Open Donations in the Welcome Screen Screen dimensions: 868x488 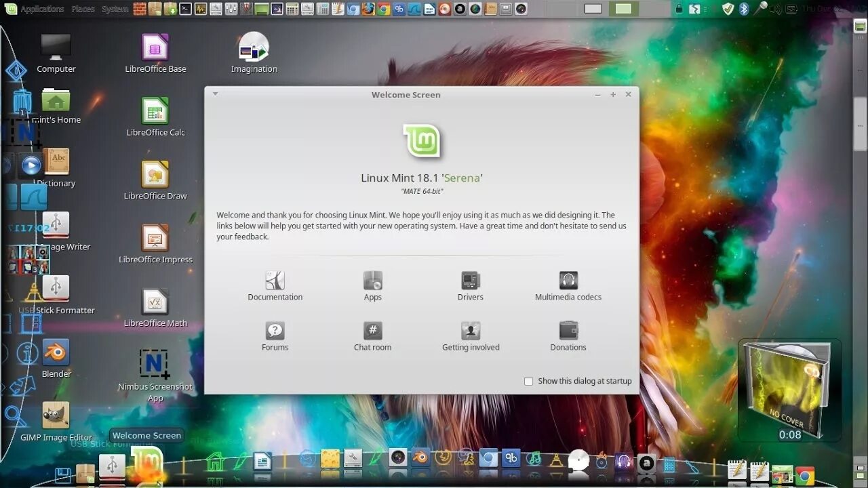(x=568, y=336)
